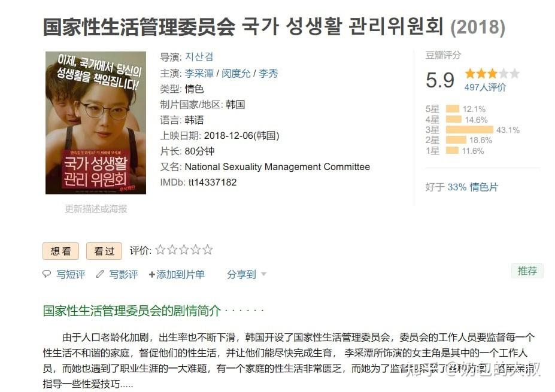
Task: Click the plus icon to add to list
Action: [152, 275]
